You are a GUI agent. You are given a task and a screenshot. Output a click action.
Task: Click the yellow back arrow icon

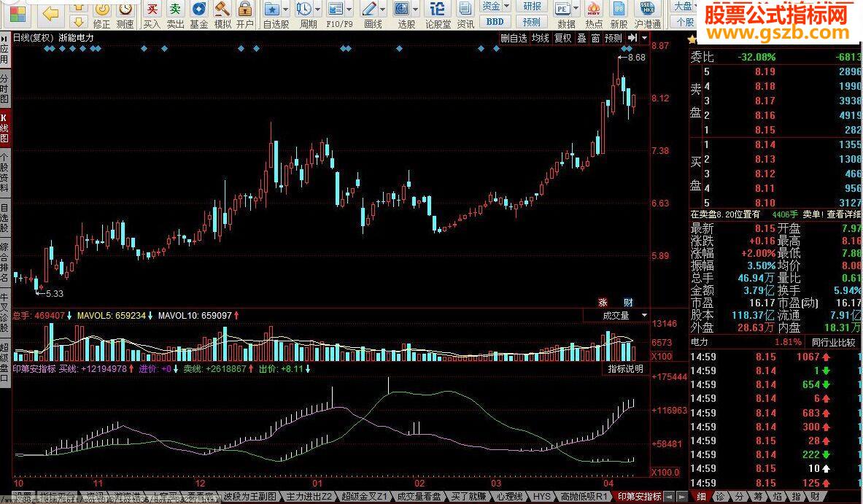(x=50, y=14)
